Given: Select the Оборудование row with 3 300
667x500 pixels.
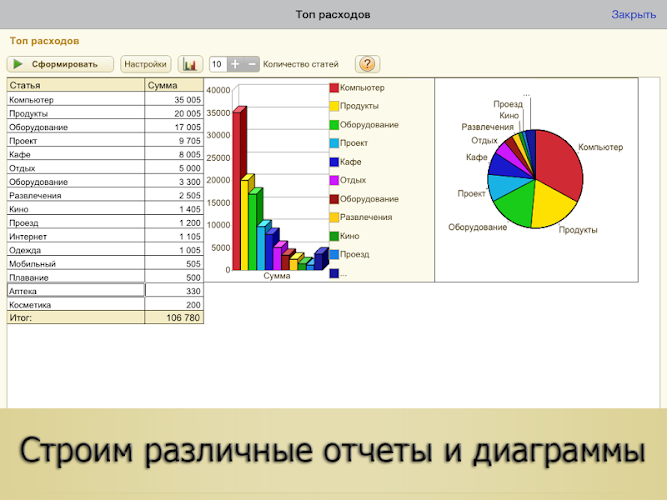Looking at the screenshot, I should point(105,182).
